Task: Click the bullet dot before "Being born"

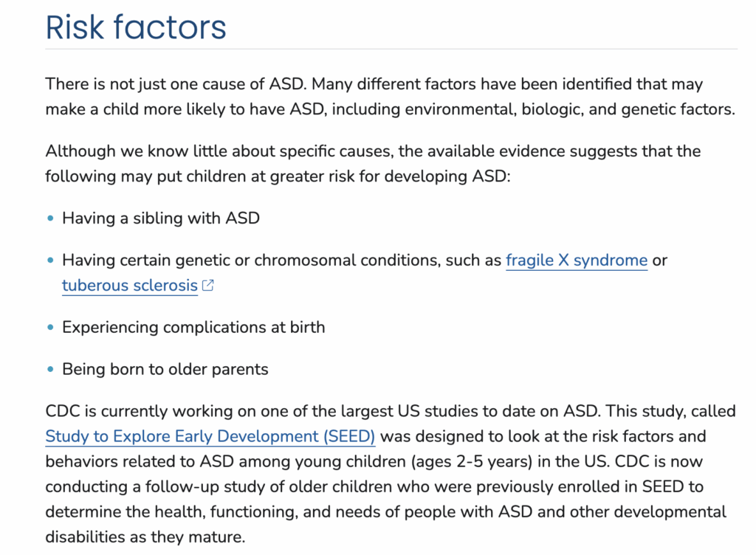Action: click(50, 369)
